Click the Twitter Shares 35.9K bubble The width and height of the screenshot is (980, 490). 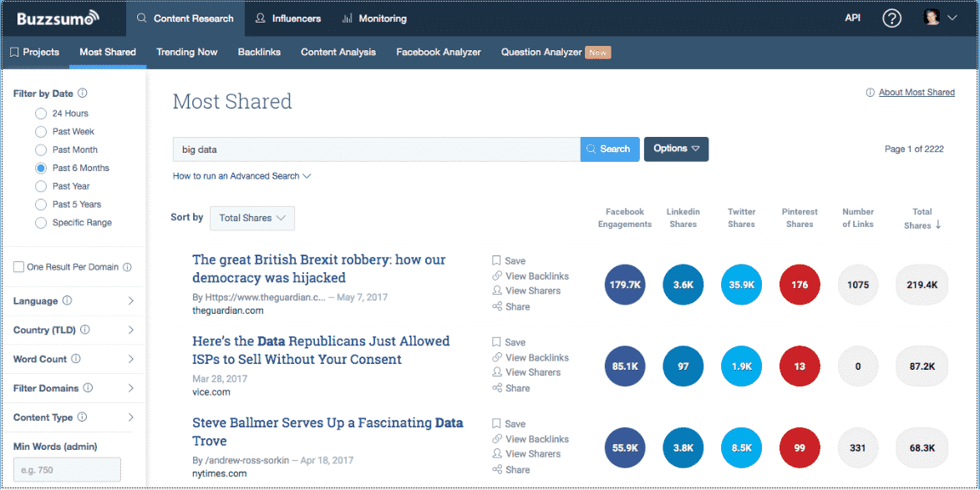741,285
